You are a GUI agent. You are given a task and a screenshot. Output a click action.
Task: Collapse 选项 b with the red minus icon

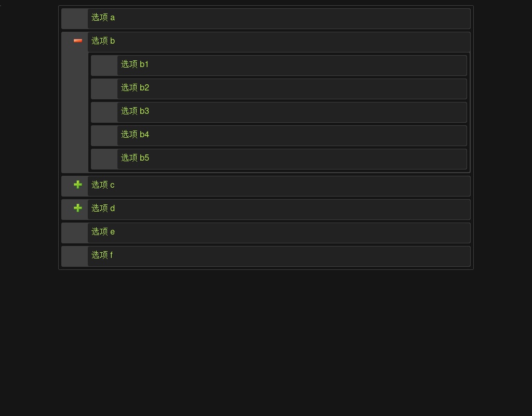[78, 41]
